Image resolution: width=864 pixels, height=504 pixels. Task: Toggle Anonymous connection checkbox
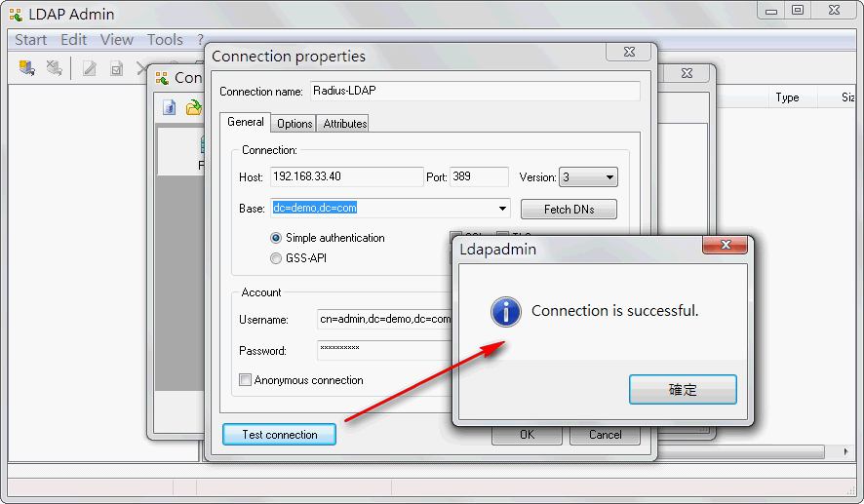tap(245, 380)
